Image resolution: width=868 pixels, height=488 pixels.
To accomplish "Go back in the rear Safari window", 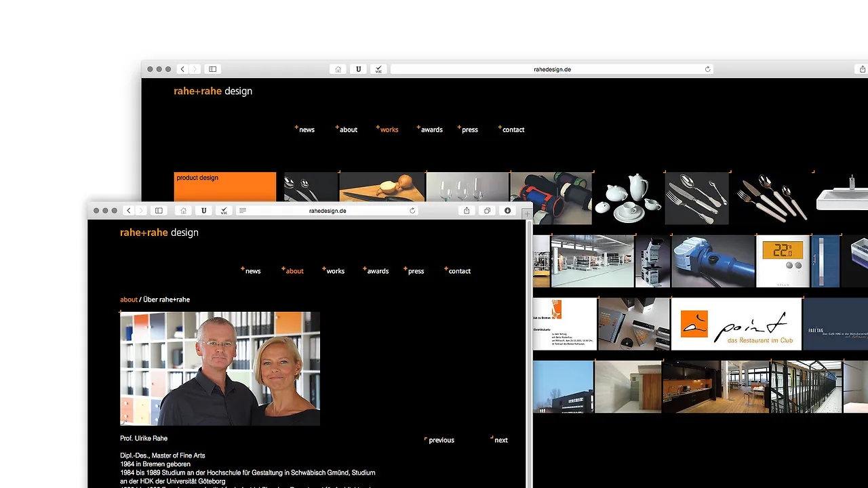I will click(182, 69).
